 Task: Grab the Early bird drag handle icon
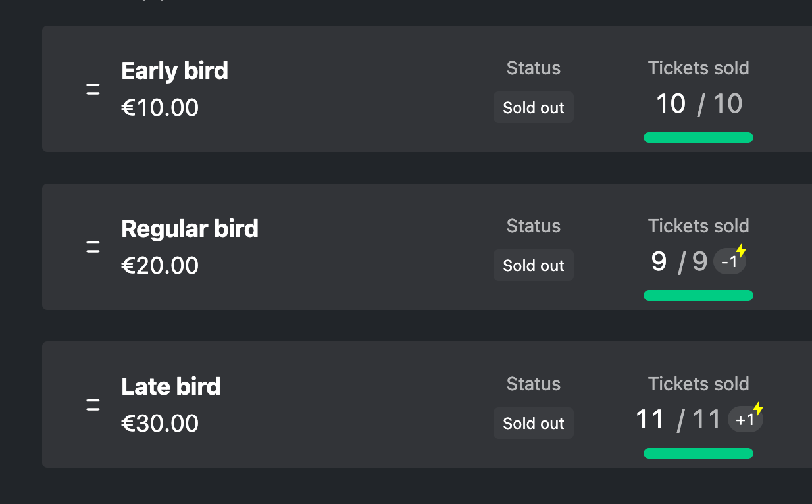click(93, 89)
